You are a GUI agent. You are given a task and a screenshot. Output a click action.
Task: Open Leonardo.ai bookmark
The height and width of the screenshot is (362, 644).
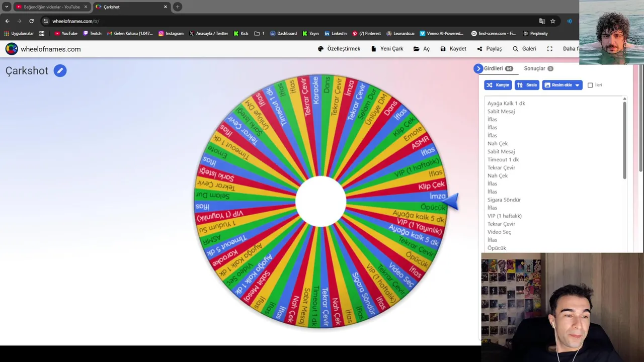tap(400, 34)
